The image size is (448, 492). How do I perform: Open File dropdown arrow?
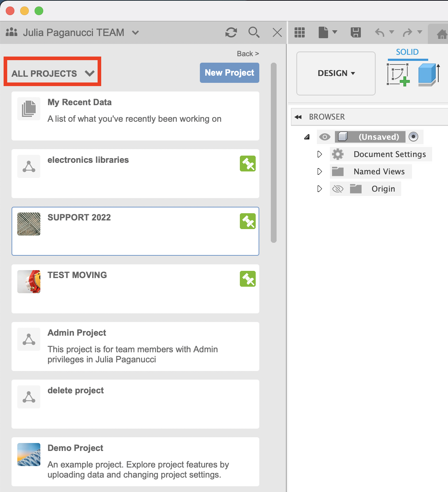coord(335,32)
